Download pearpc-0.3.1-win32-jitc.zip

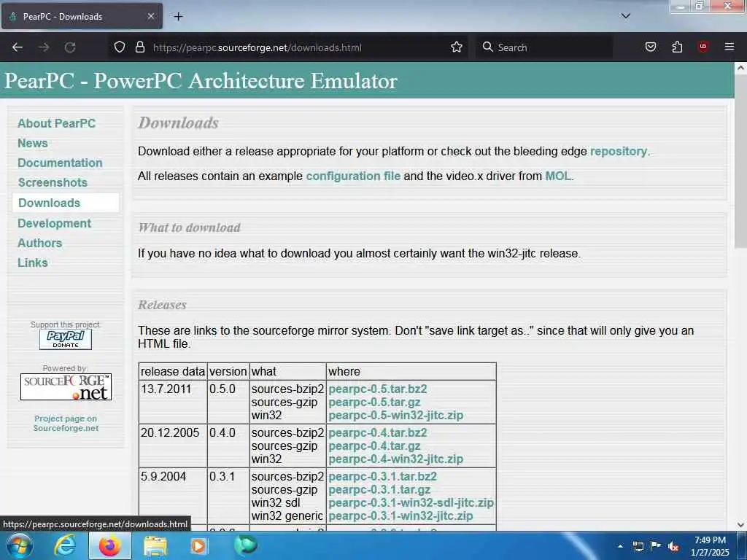click(400, 516)
